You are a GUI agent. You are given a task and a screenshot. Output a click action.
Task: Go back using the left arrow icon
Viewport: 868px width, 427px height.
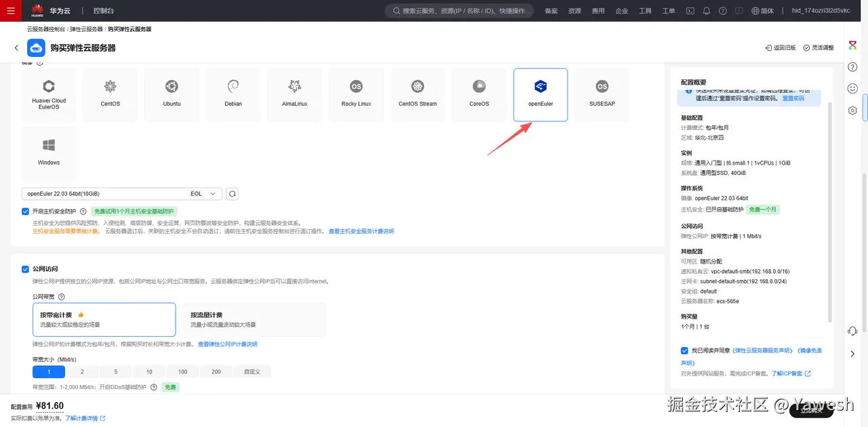coord(16,48)
